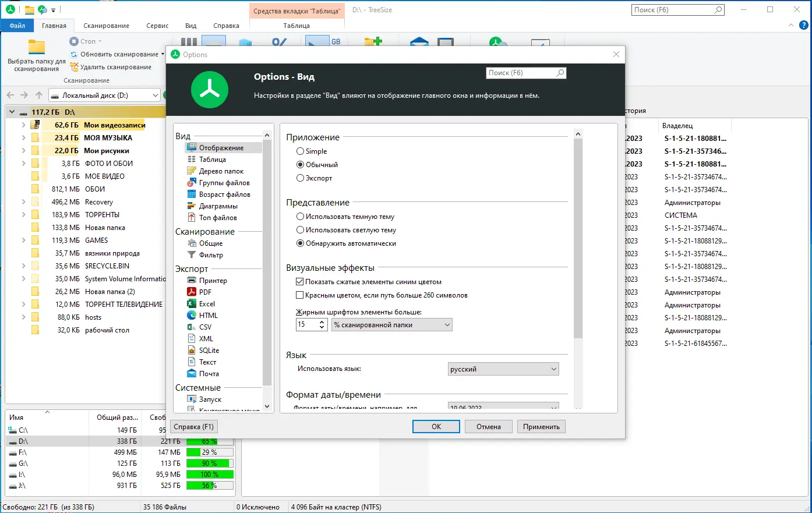Open PDF export settings
The image size is (812, 513).
205,292
